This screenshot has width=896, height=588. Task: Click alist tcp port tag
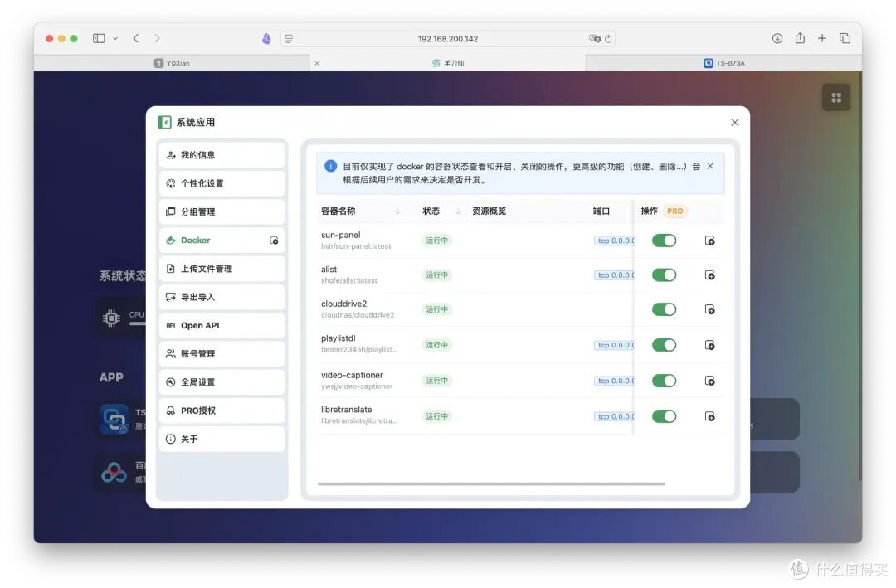coord(614,275)
